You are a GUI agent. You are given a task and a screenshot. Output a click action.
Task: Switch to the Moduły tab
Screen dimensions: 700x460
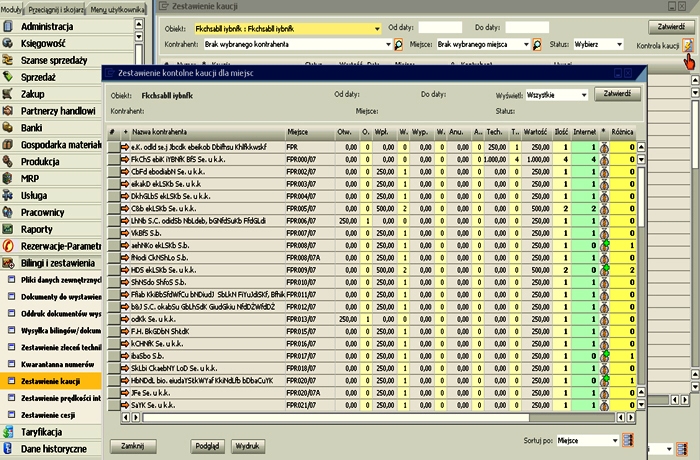pos(11,9)
